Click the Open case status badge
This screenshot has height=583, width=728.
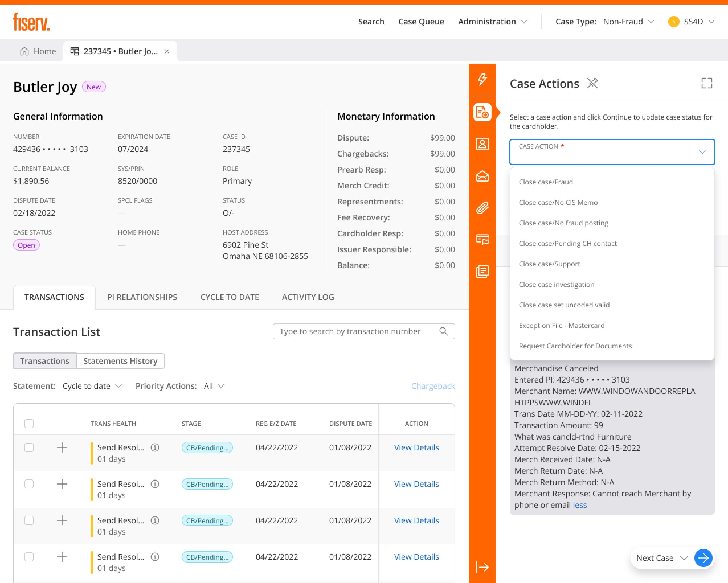coord(26,245)
